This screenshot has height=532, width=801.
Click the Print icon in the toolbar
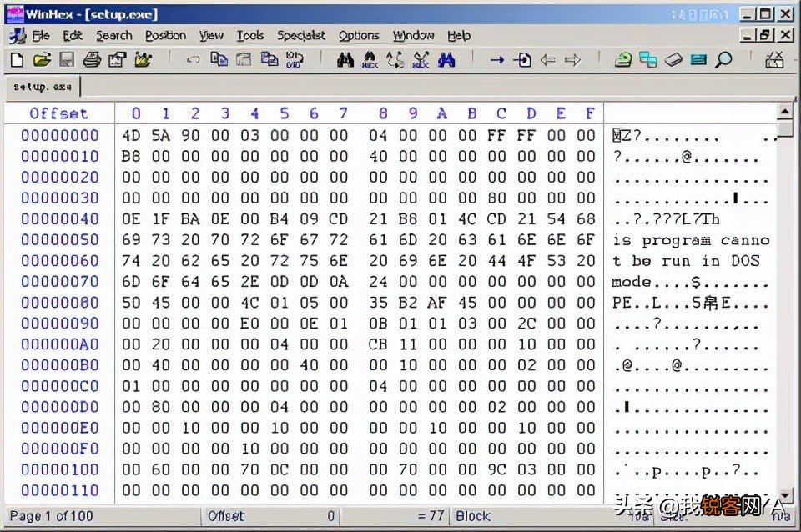point(93,60)
